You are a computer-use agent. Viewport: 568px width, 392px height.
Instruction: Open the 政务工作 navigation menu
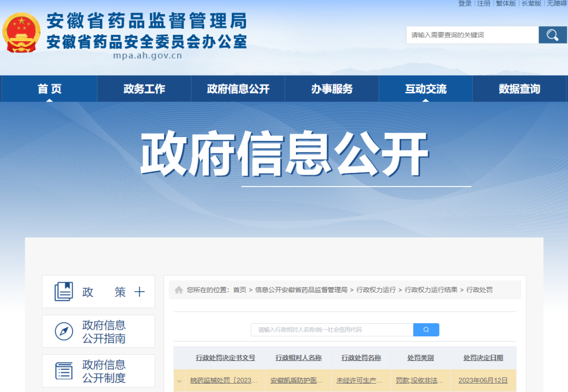144,89
